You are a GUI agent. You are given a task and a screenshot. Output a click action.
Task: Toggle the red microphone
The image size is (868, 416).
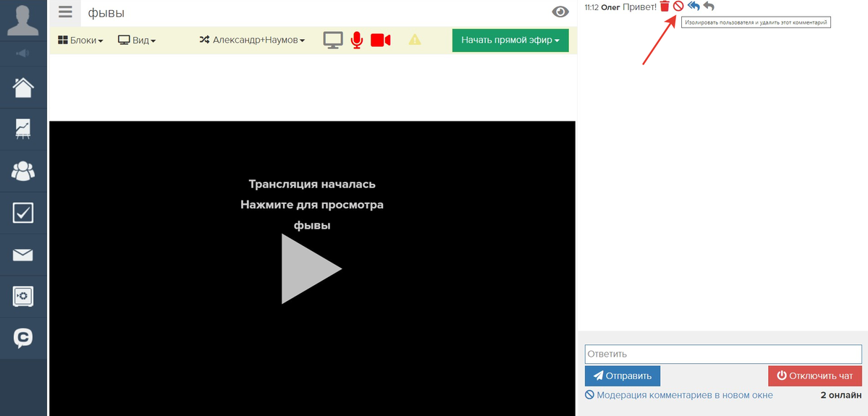pos(357,40)
